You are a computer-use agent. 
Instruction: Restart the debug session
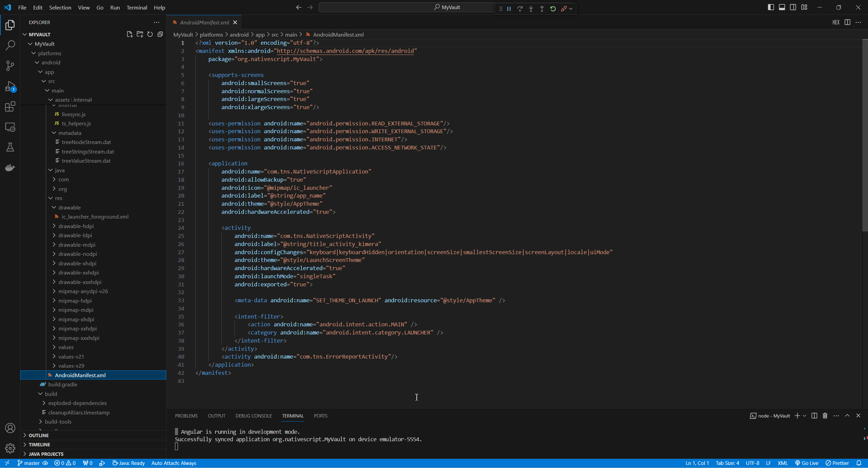pos(553,9)
